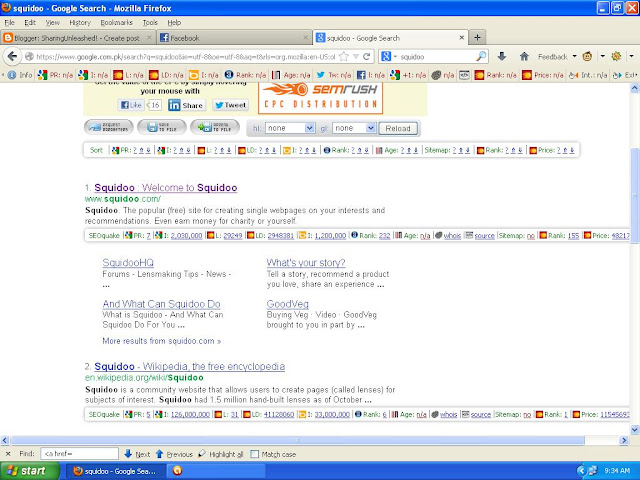Screen dimensions: 640x480
Task: Open the And What Can Squidoo Do link
Action: pos(162,304)
